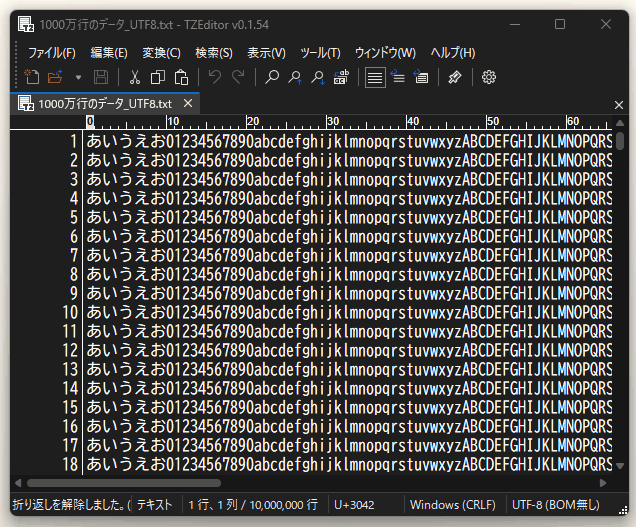Close document with right-side X button
The image size is (636, 527).
(619, 105)
